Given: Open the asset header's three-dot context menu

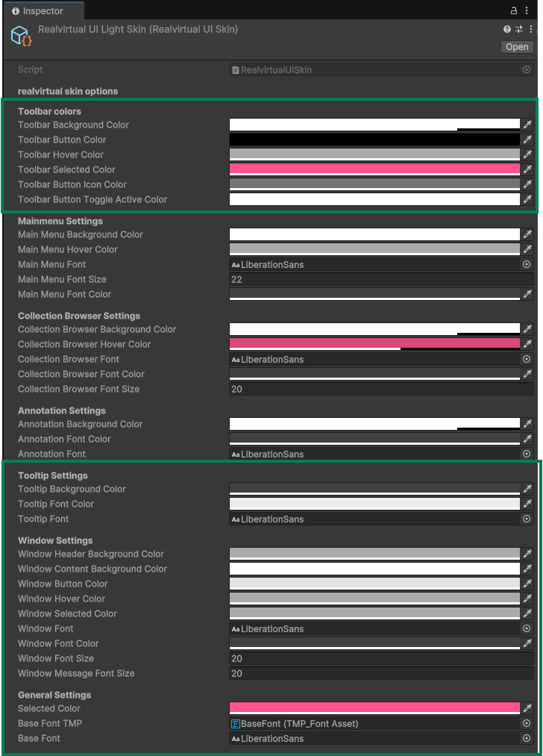Looking at the screenshot, I should pyautogui.click(x=530, y=29).
